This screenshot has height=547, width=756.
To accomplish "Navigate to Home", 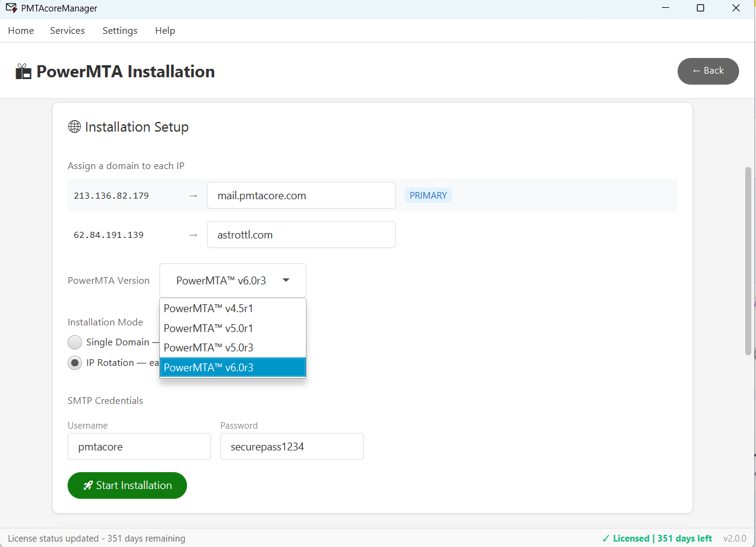I will pyautogui.click(x=21, y=30).
